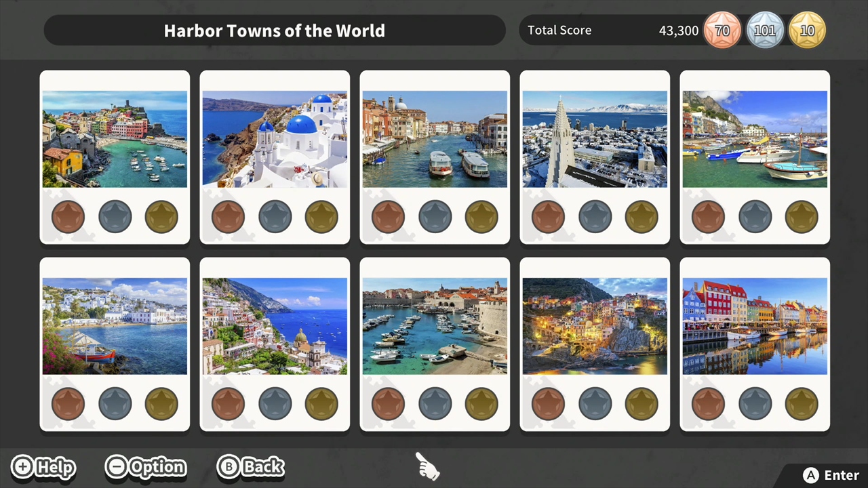This screenshot has width=868, height=488.
Task: Click the Harbor Towns of the World title
Action: [275, 31]
